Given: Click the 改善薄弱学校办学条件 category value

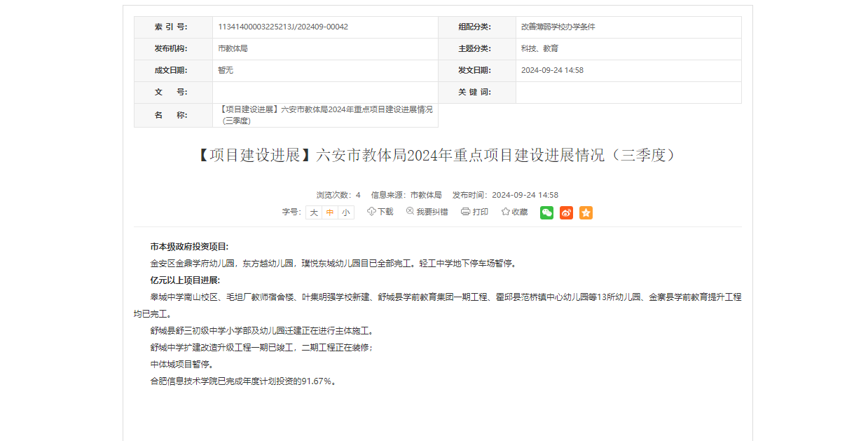Looking at the screenshot, I should 558,27.
